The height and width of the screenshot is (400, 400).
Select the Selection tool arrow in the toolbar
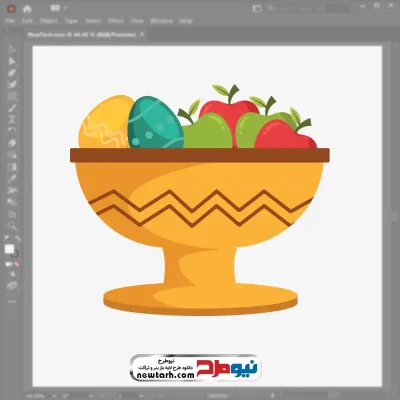click(12, 49)
